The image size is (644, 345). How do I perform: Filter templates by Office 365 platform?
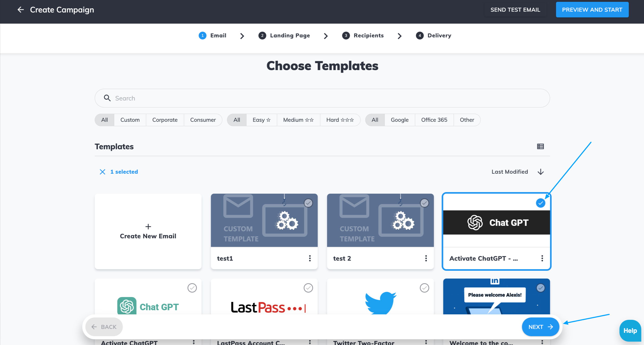coord(434,120)
